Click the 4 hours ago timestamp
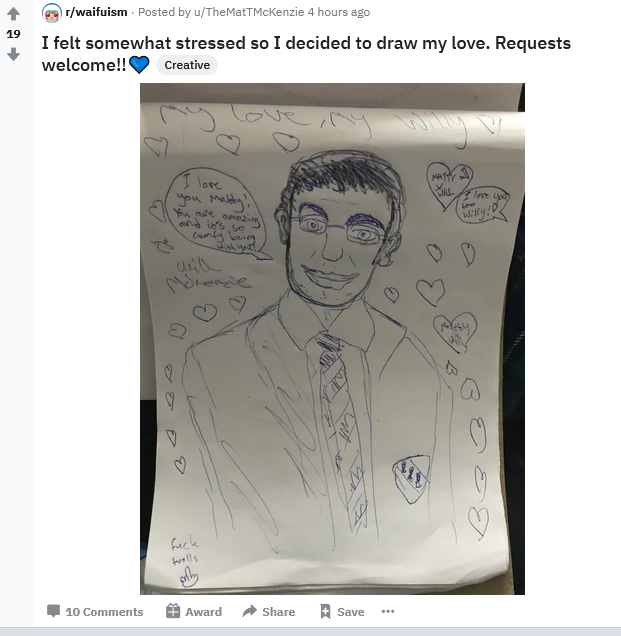621x636 pixels. (339, 12)
